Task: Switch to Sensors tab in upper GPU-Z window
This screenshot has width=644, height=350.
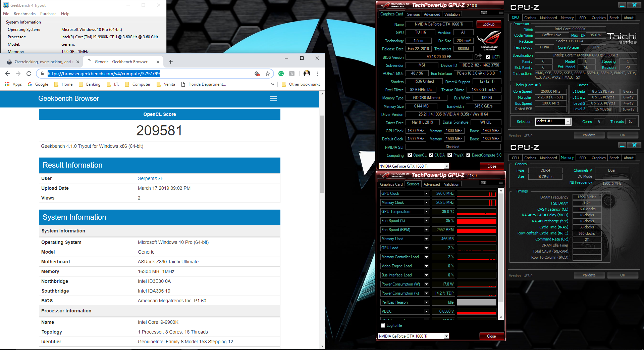Action: pyautogui.click(x=413, y=14)
